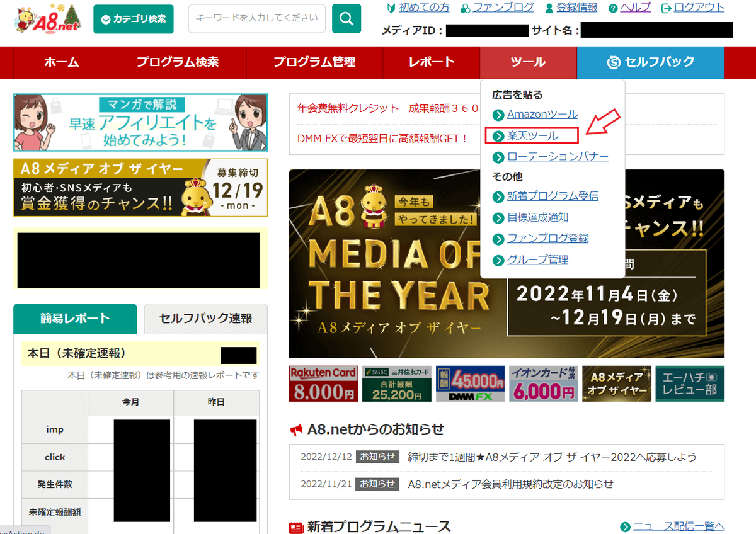The height and width of the screenshot is (534, 756).
Task: Focus the keyword search input field
Action: tap(257, 19)
